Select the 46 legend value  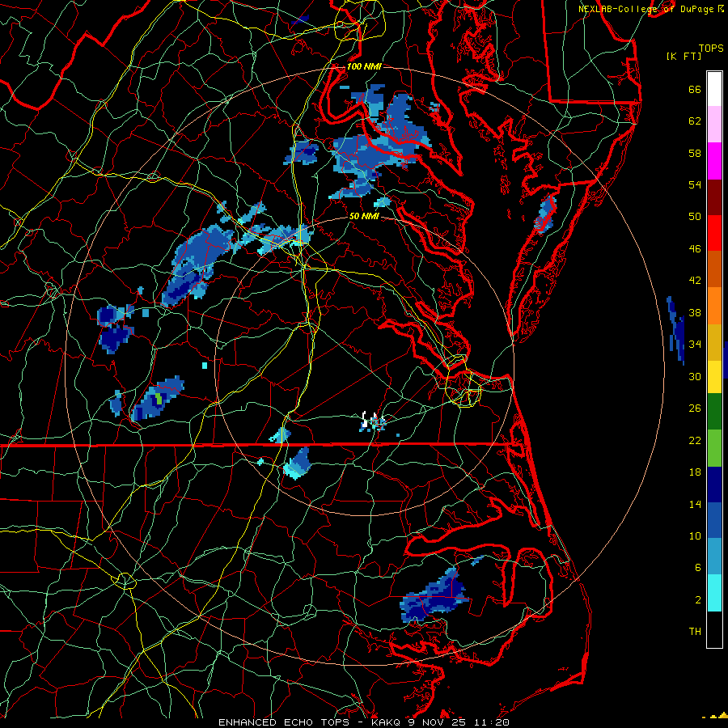(x=695, y=248)
